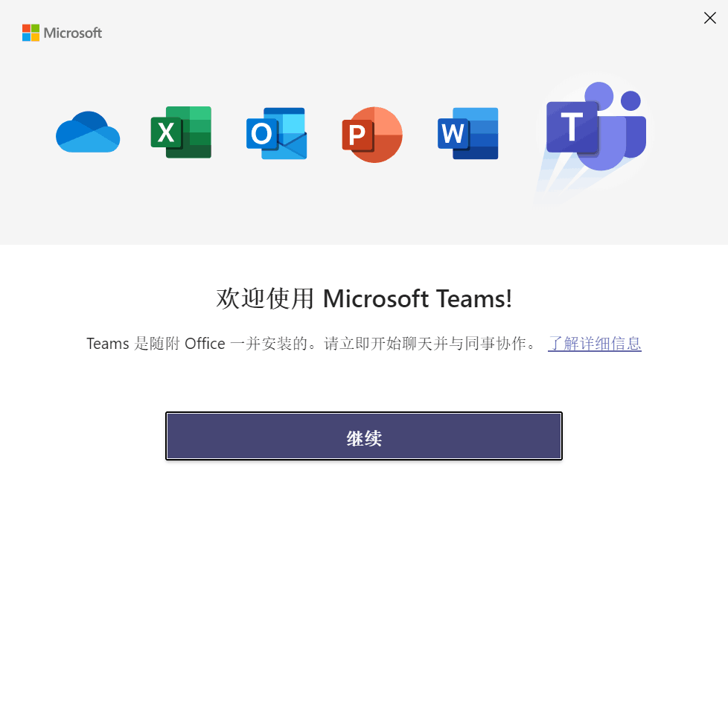728x709 pixels.
Task: Click the word Office in the description
Action: click(x=205, y=344)
